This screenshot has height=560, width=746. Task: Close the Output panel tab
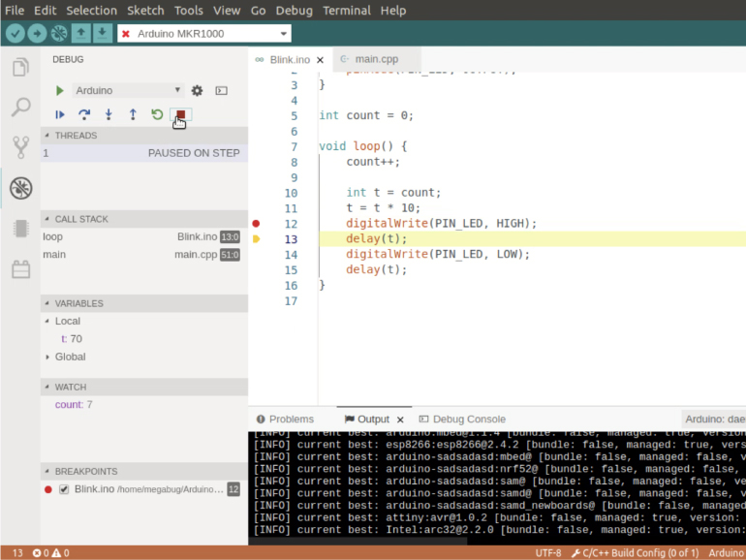400,420
